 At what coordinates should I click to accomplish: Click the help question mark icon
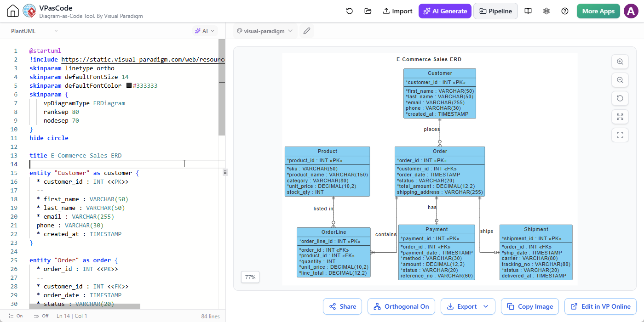tap(565, 11)
